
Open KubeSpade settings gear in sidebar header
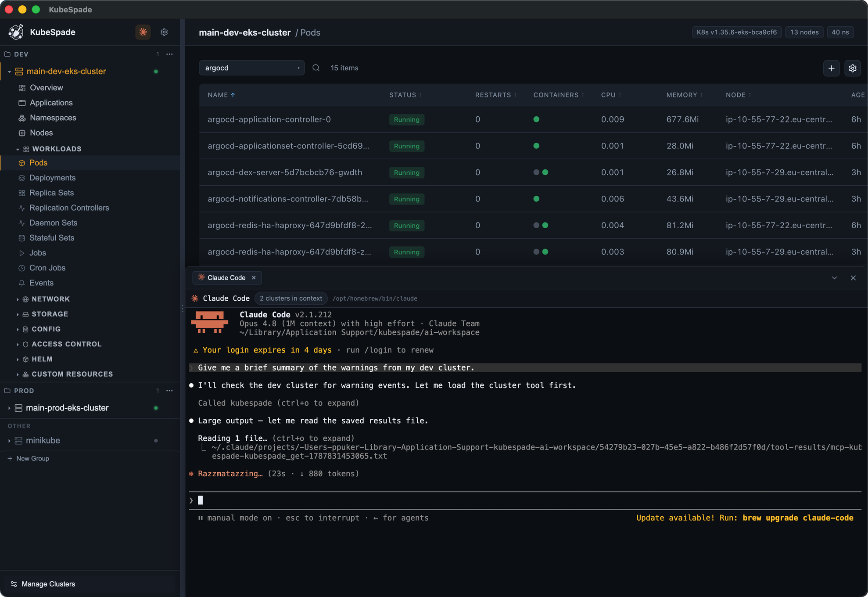pos(164,32)
